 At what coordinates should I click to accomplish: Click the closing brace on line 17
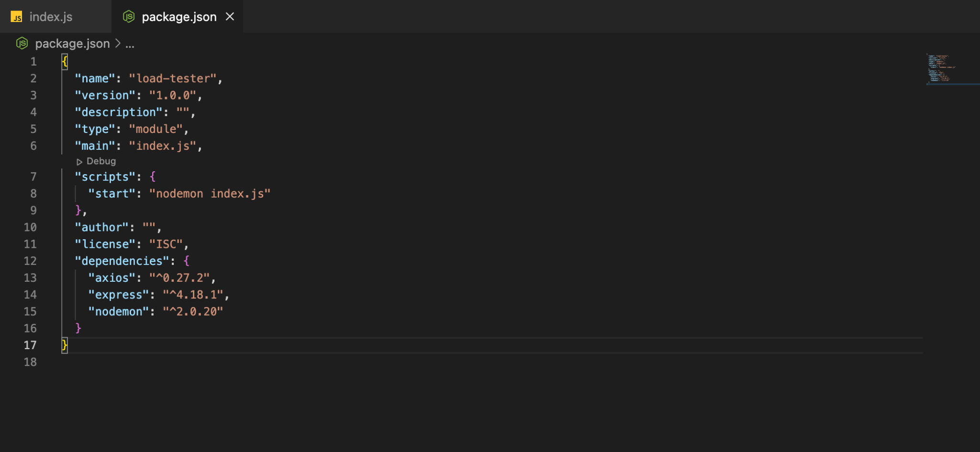[64, 345]
